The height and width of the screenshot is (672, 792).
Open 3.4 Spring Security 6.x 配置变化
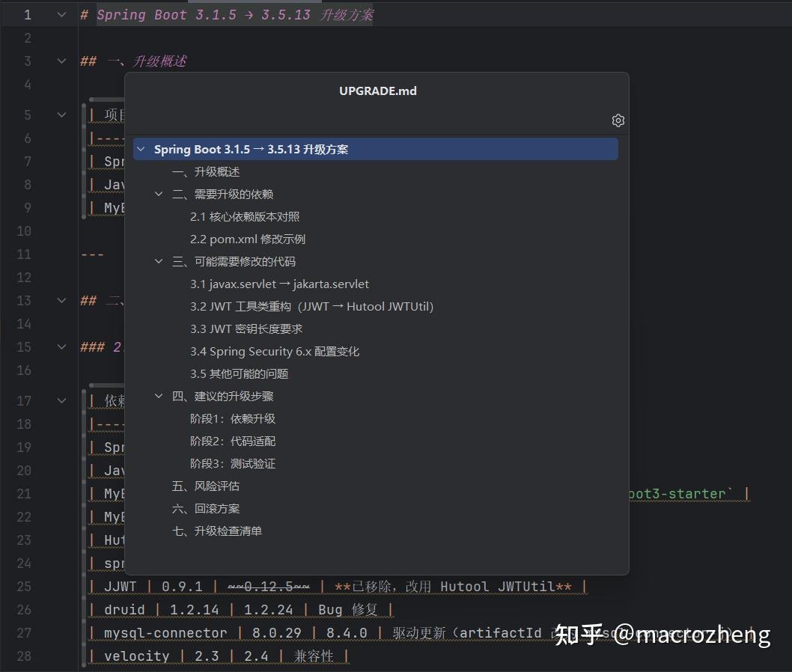(274, 352)
